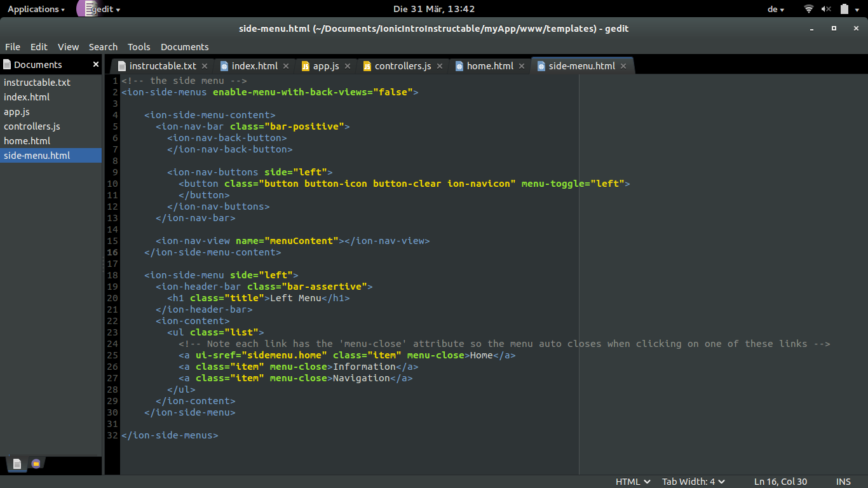Open the Tools menu
868x488 pixels.
pos(139,47)
